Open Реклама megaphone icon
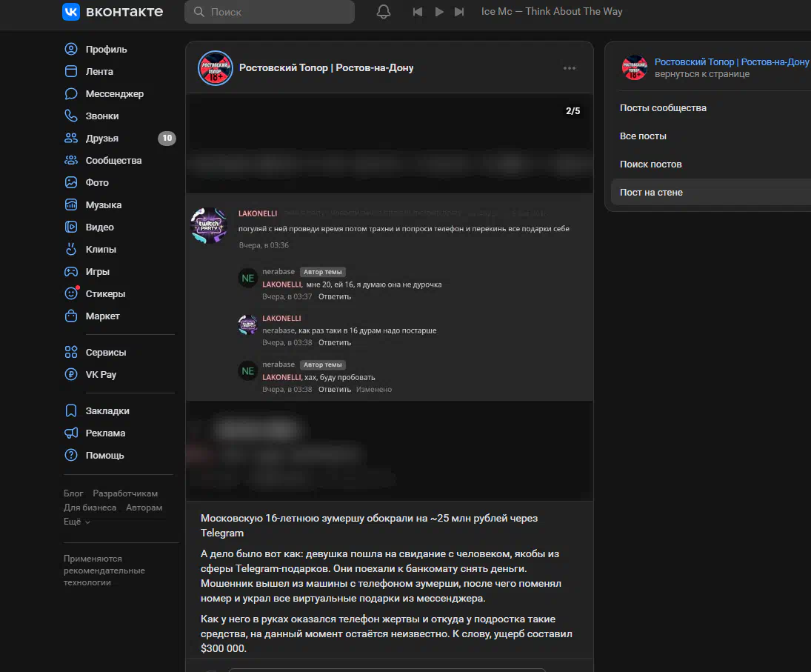 pyautogui.click(x=71, y=433)
